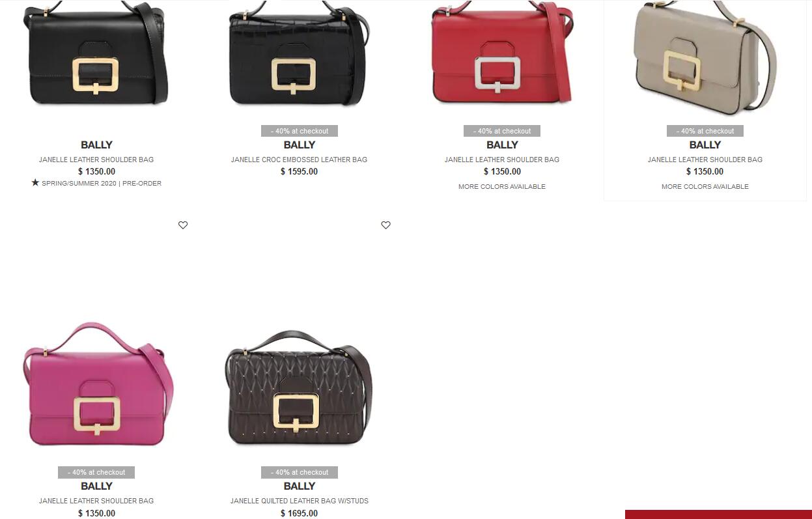Click Spring/Summer 2020 Pre-Order label
The width and height of the screenshot is (812, 519).
coord(102,184)
